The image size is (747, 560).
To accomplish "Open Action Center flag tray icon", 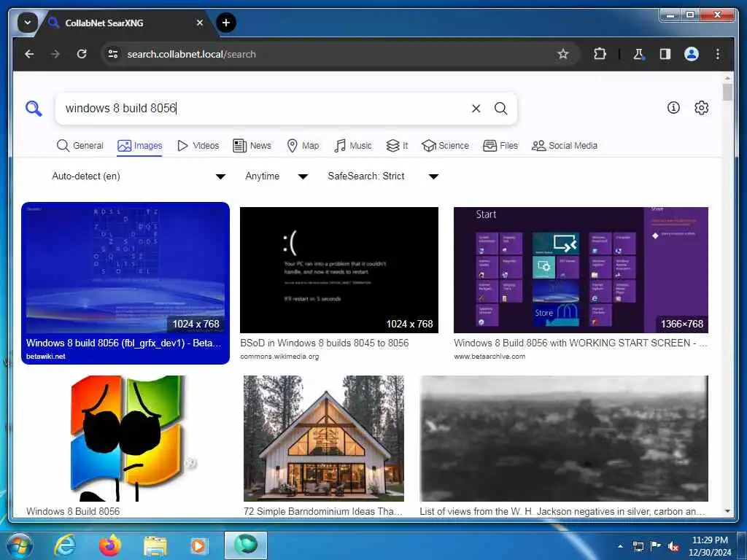I will [656, 546].
